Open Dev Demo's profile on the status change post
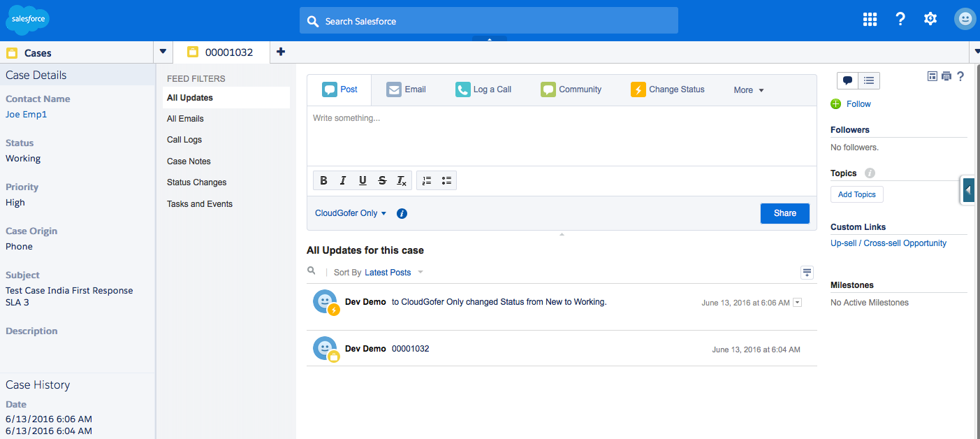980x439 pixels. 365,302
